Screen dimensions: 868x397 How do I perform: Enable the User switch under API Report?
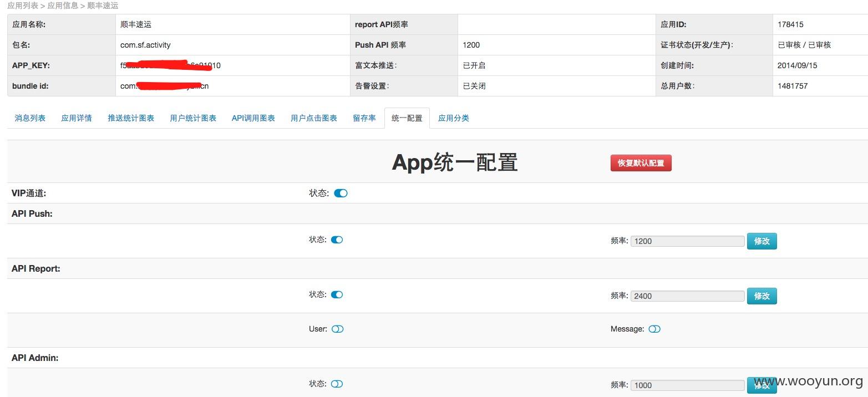338,329
